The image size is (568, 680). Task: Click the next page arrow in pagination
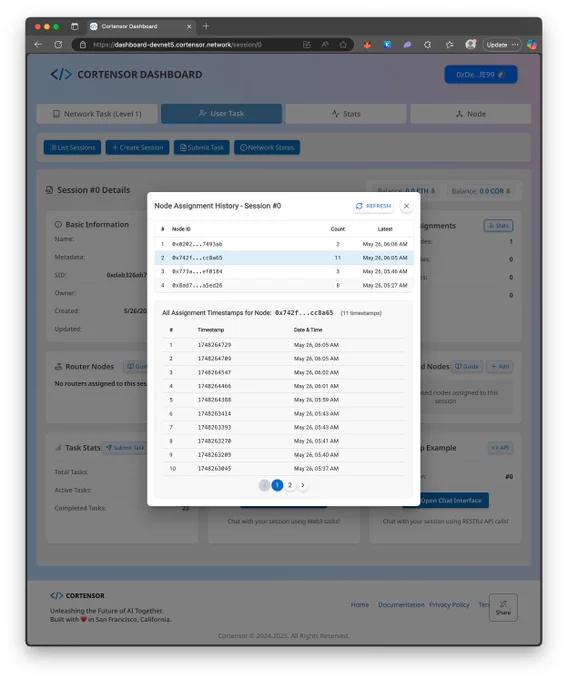click(x=303, y=485)
